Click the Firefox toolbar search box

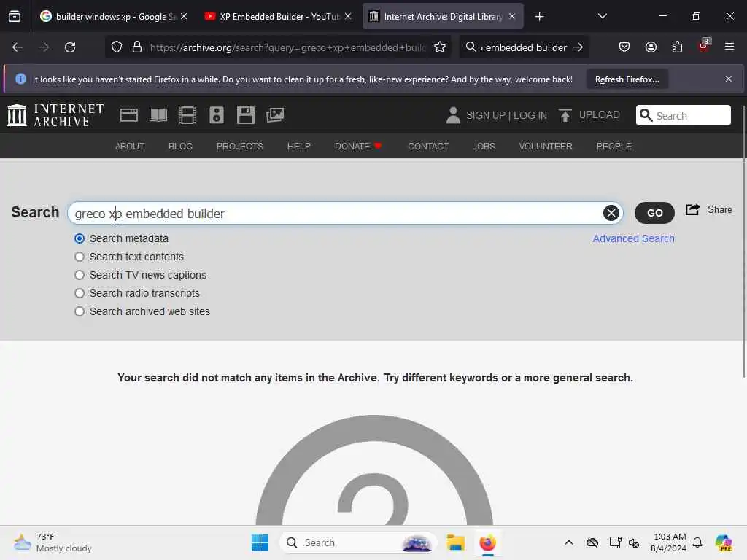click(x=524, y=47)
